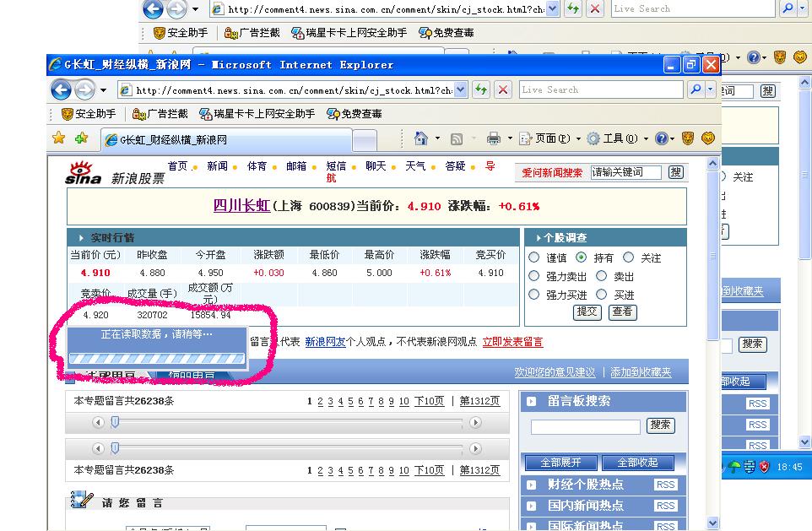Click the tiger-head icon in the front command bar

click(688, 138)
